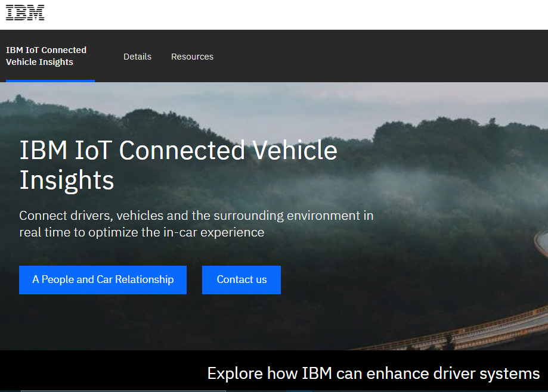The image size is (548, 392).
Task: Select IBM IoT Connected Vehicle Insights nav tab
Action: (46, 56)
